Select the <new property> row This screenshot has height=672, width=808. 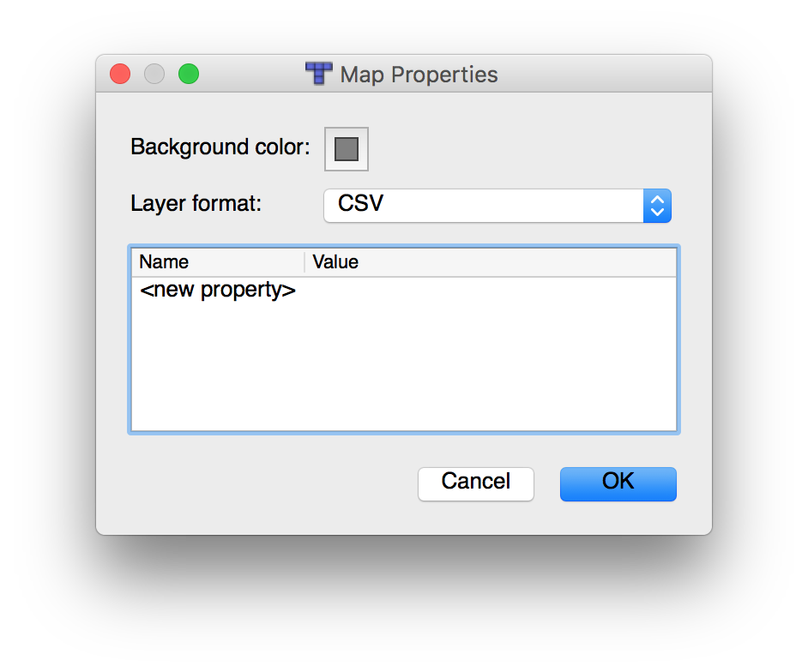click(x=218, y=291)
